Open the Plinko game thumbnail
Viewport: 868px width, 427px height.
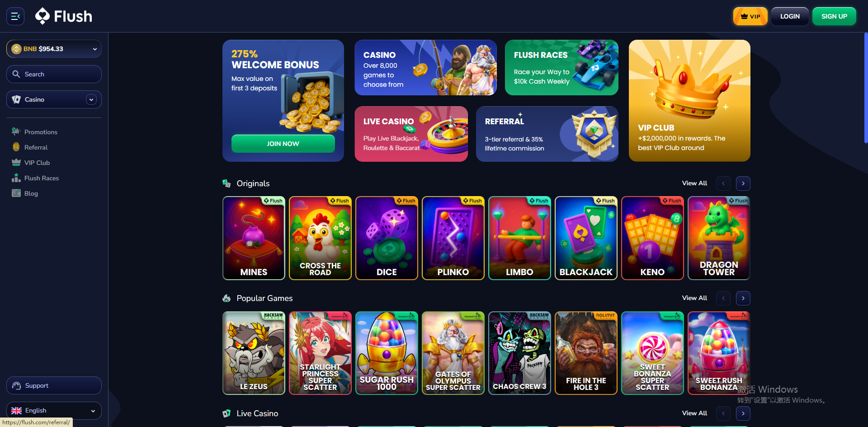(453, 238)
